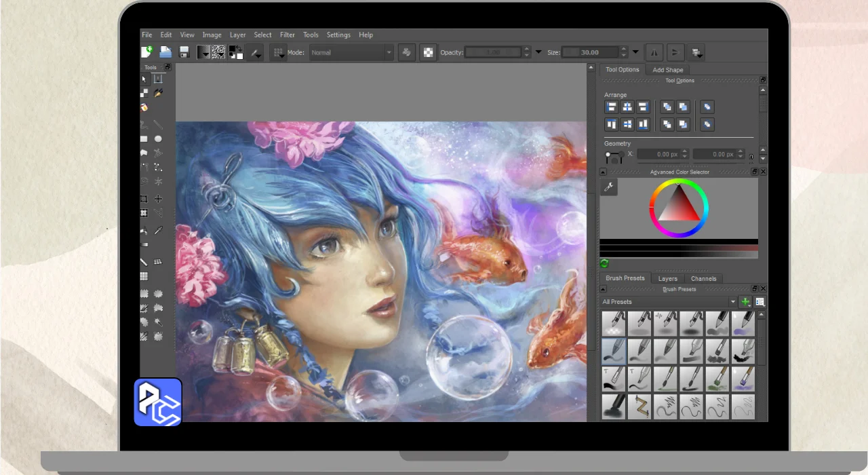868x475 pixels.
Task: Click the Save document icon
Action: pos(184,52)
